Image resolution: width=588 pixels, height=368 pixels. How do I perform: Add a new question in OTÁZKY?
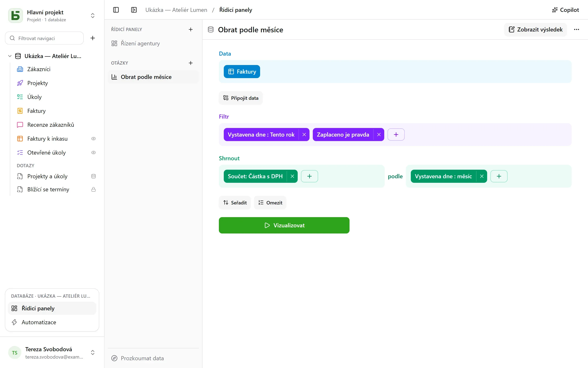[x=190, y=63]
